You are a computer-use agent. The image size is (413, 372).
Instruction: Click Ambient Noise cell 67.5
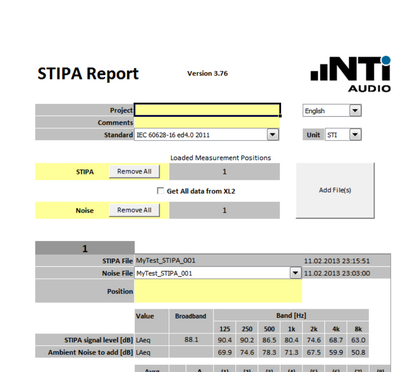point(314,352)
